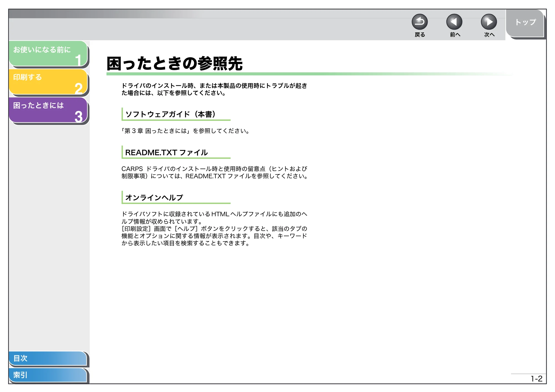Click the README.TXT ファイル heading

pos(166,152)
